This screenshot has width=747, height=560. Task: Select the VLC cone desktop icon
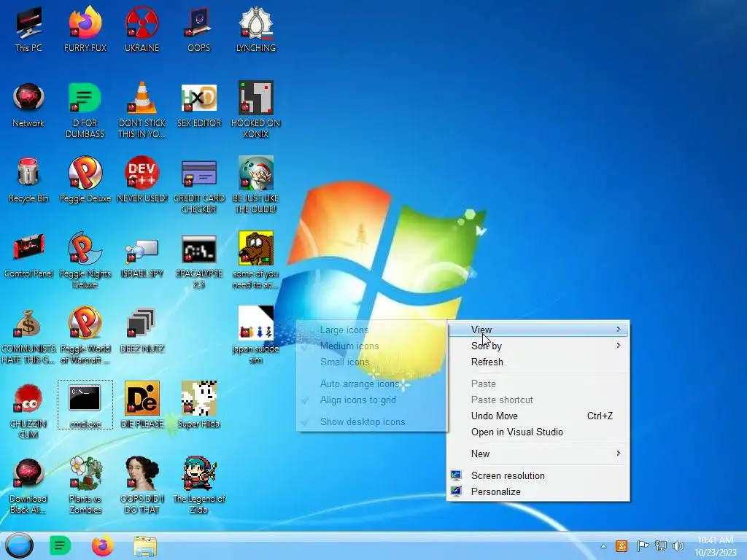(x=142, y=109)
